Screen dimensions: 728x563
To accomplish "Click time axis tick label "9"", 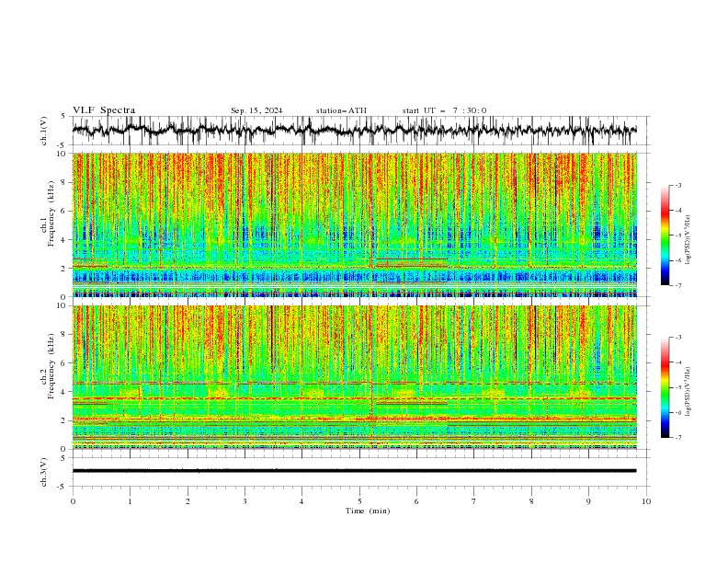I will click(588, 501).
